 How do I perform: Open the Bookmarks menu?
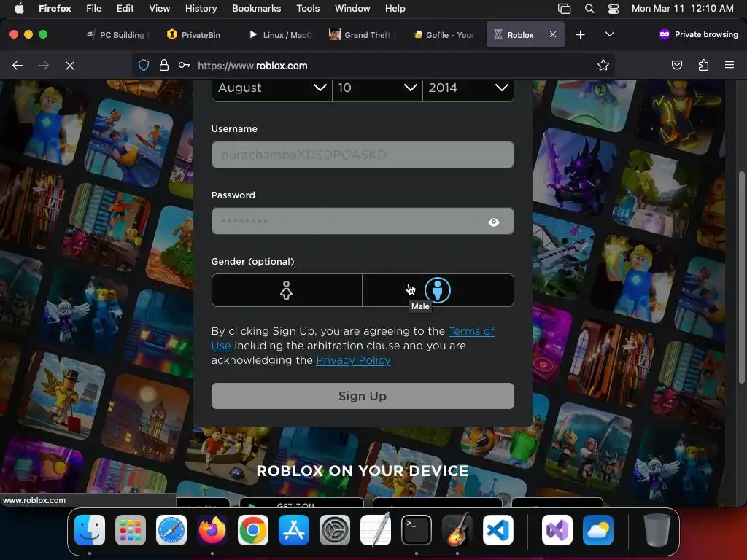click(256, 8)
